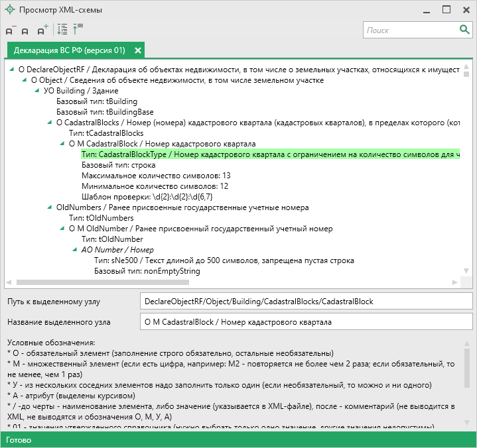Collapse the OldNumbers tree node

point(50,207)
